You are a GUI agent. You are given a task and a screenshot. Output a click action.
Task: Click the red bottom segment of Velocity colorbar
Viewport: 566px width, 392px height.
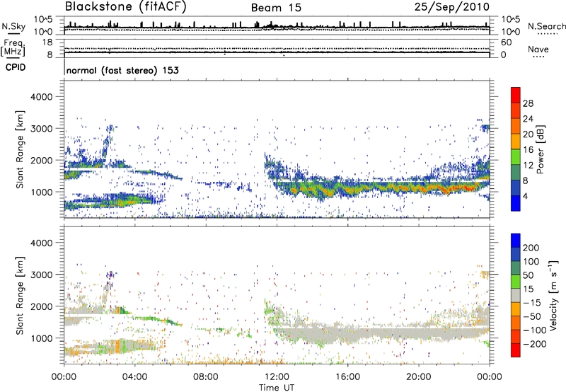coord(516,350)
